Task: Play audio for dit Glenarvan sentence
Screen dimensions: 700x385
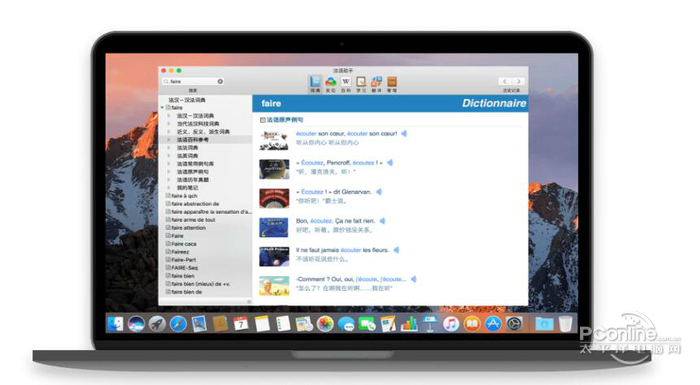Action: pyautogui.click(x=379, y=192)
